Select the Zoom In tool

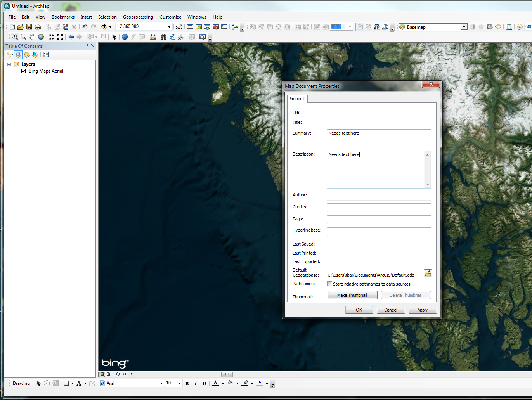point(15,37)
